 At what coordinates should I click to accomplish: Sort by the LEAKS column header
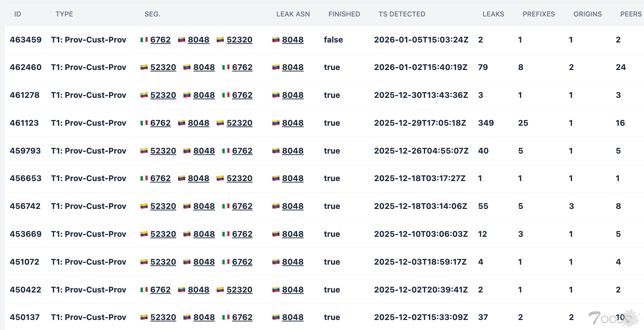(493, 14)
